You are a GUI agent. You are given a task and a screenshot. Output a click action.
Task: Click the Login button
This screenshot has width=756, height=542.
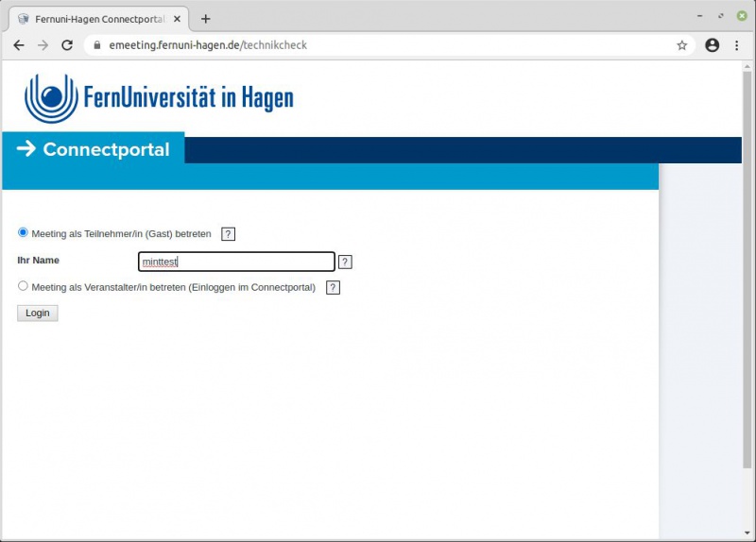pos(38,313)
